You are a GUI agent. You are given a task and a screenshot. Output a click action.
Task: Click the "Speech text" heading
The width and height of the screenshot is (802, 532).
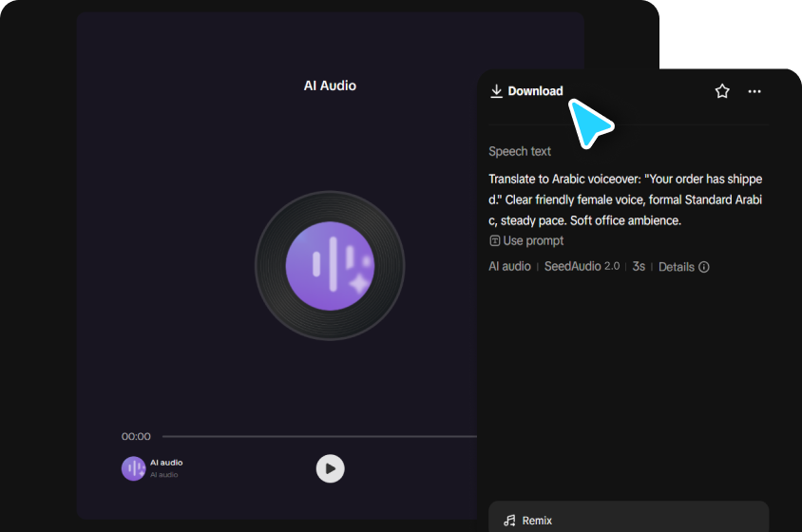520,151
